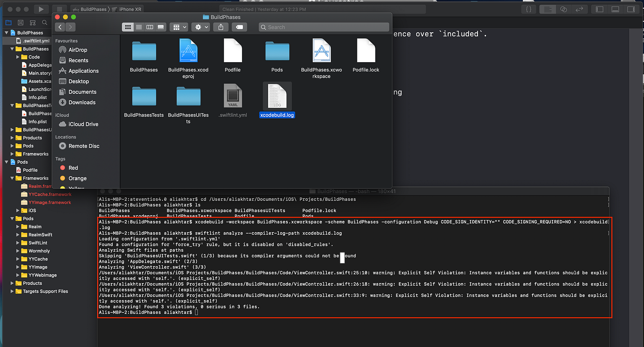Toggle Xcode's bottom debug area panel
The height and width of the screenshot is (347, 644).
coord(615,9)
